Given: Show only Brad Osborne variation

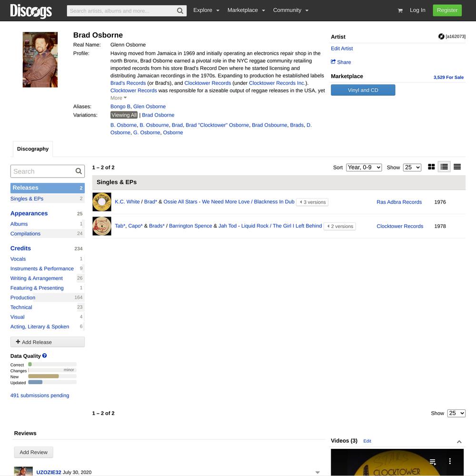Looking at the screenshot, I should (158, 115).
